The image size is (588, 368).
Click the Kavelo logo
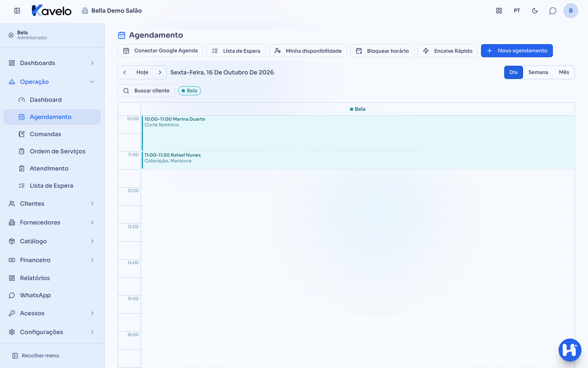pos(51,11)
